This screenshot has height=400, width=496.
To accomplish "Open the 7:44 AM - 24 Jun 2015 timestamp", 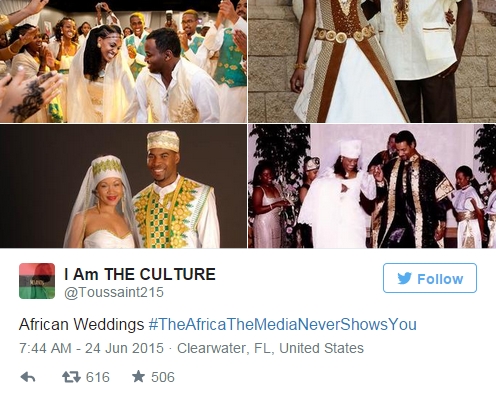I will pos(92,348).
